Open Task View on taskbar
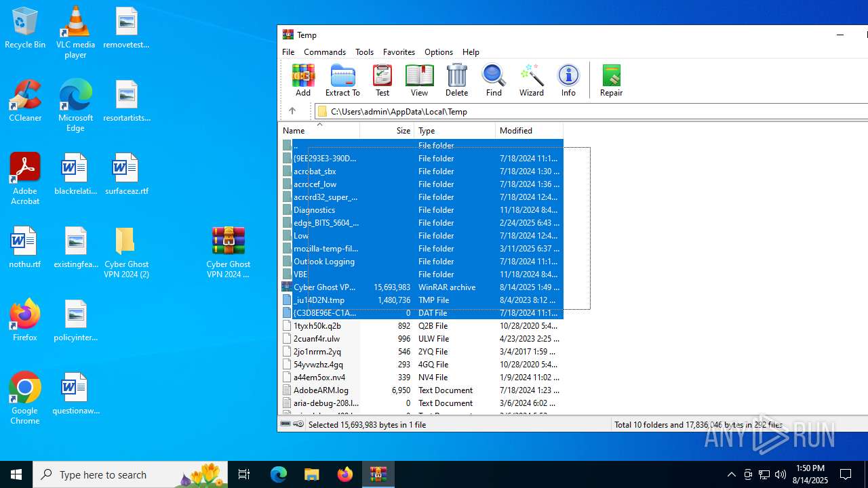Screen dimensions: 868x488 point(244,474)
